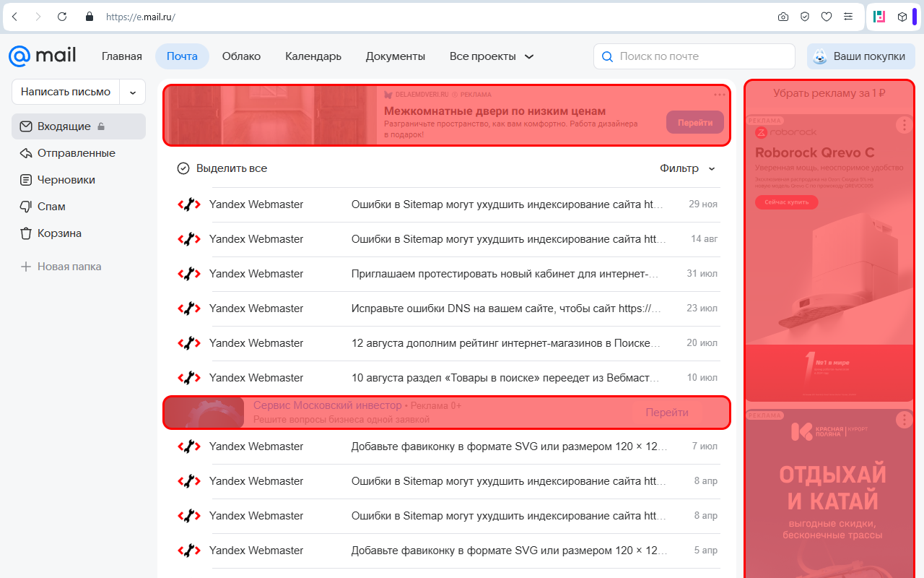The image size is (924, 578).
Task: Open the email '12 августа дополним рейтинг интернет-магазинов'
Action: [x=448, y=343]
